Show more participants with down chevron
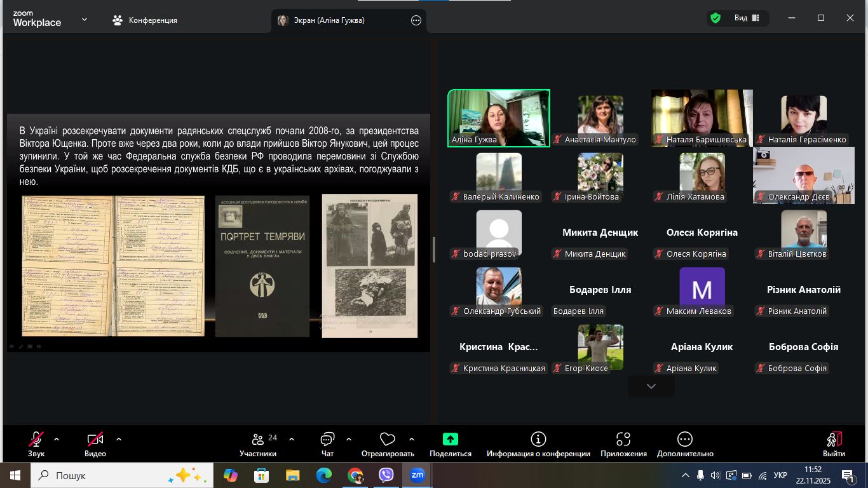868x488 pixels. pyautogui.click(x=651, y=386)
